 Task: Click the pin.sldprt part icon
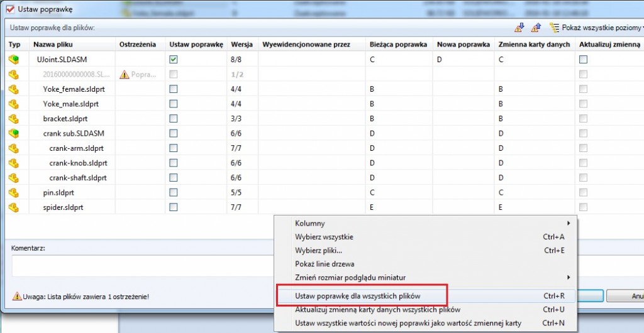(14, 192)
